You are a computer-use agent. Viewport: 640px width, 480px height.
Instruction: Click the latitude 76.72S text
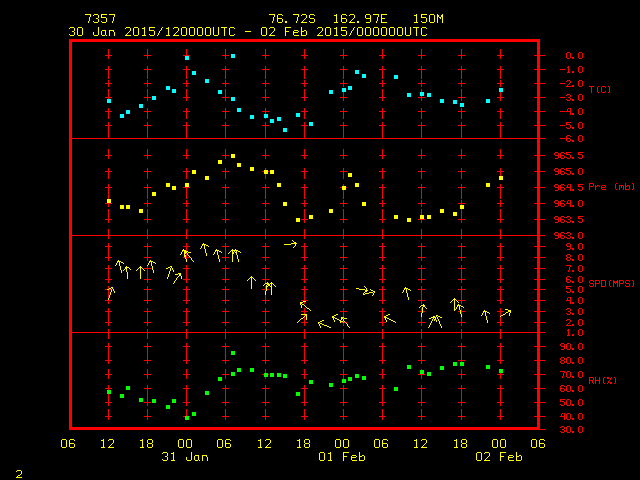(289, 19)
